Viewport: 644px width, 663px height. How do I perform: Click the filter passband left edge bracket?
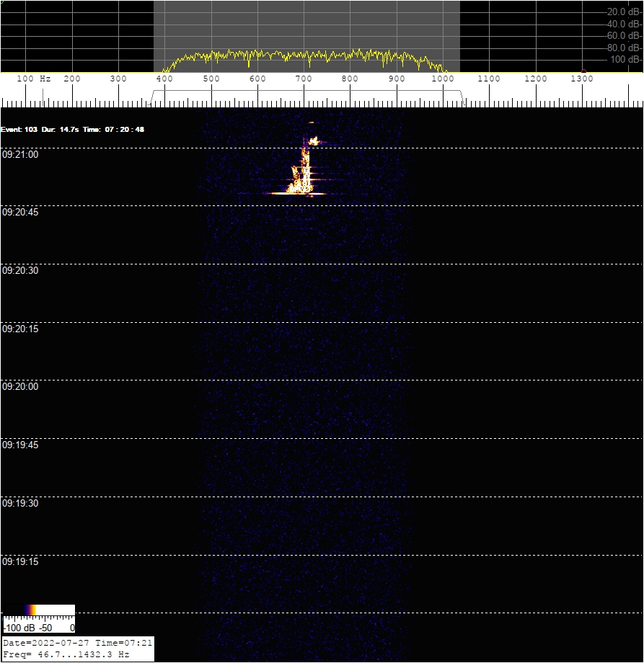151,97
